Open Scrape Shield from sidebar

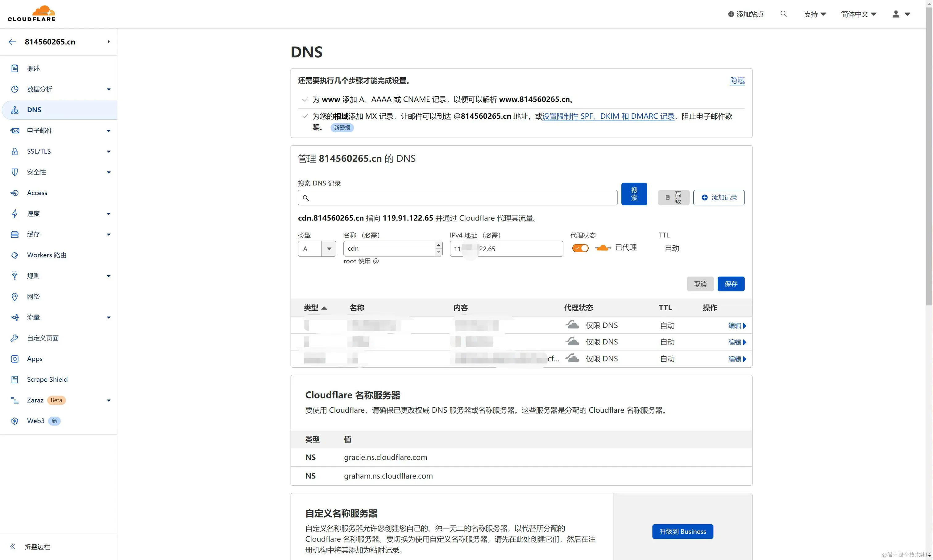pyautogui.click(x=47, y=379)
